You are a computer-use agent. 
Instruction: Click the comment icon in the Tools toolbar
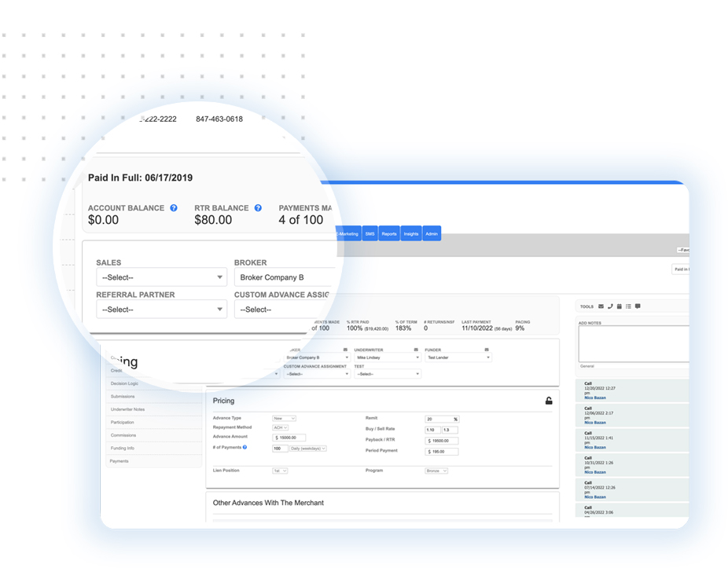pos(637,307)
